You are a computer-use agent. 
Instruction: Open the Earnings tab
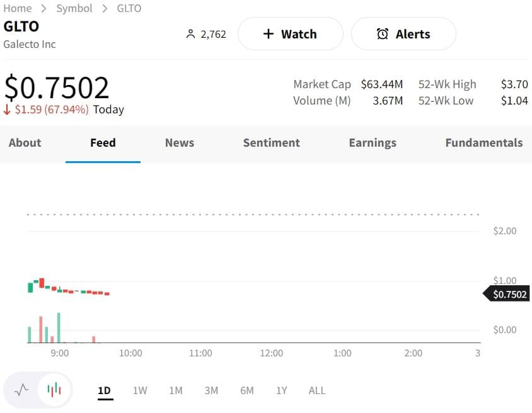(373, 143)
